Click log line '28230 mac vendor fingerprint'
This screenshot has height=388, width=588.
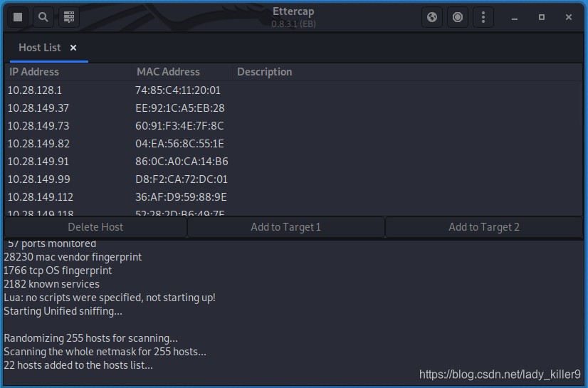[73, 257]
